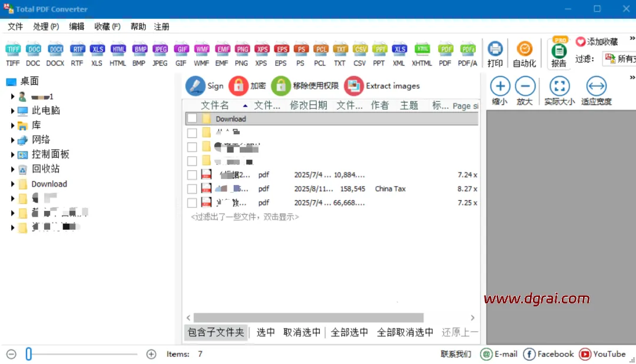The height and width of the screenshot is (364, 636).
Task: Toggle 包含子文件夹 include subfolders
Action: (216, 332)
